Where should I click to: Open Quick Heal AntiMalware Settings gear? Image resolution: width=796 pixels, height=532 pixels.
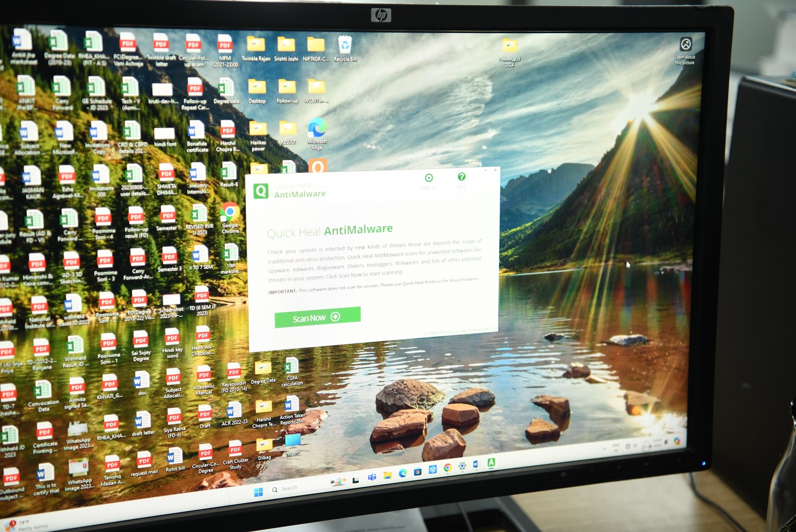tap(429, 178)
